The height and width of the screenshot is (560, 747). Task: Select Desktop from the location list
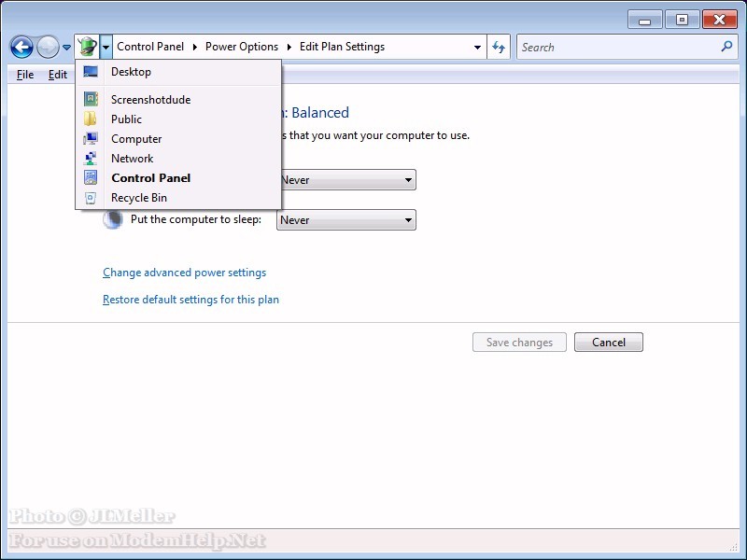(x=178, y=72)
